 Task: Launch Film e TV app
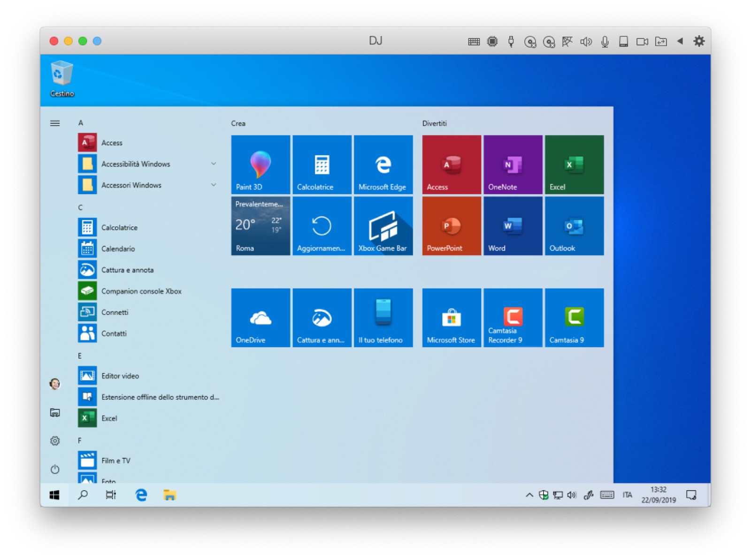(x=149, y=461)
